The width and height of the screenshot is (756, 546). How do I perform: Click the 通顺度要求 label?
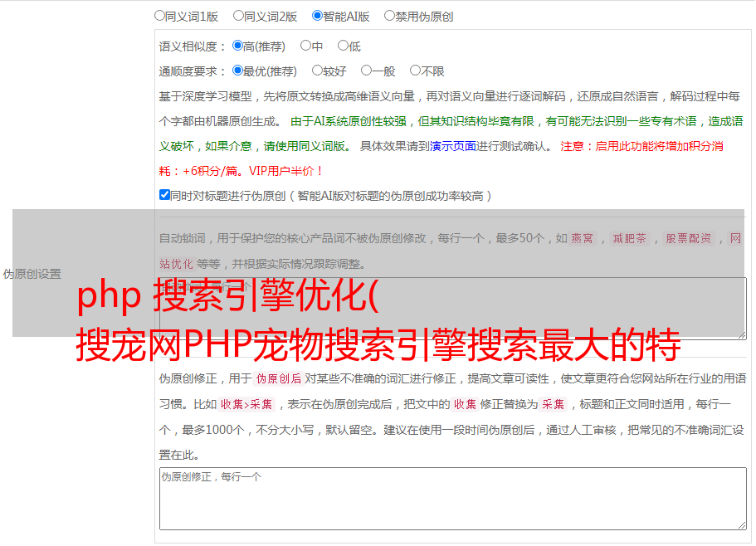[193, 71]
